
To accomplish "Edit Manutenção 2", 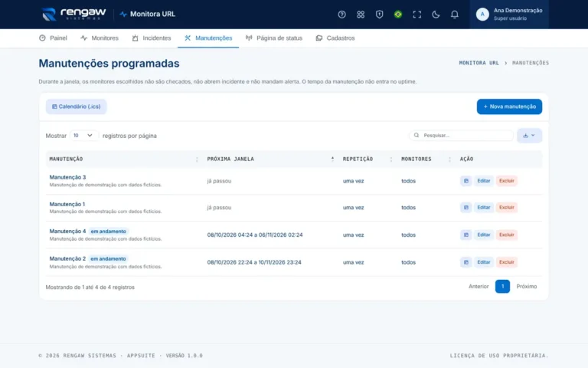I will 483,262.
